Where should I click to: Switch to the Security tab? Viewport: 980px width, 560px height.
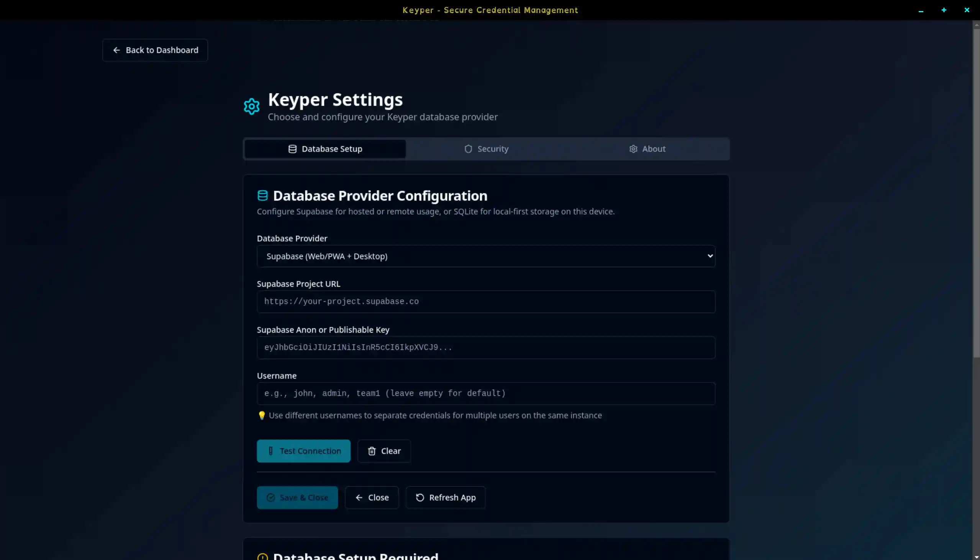[486, 149]
